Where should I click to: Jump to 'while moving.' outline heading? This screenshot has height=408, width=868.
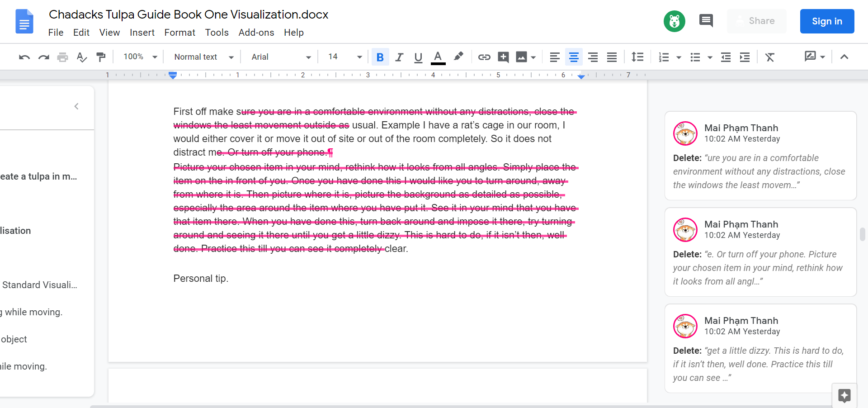(31, 312)
